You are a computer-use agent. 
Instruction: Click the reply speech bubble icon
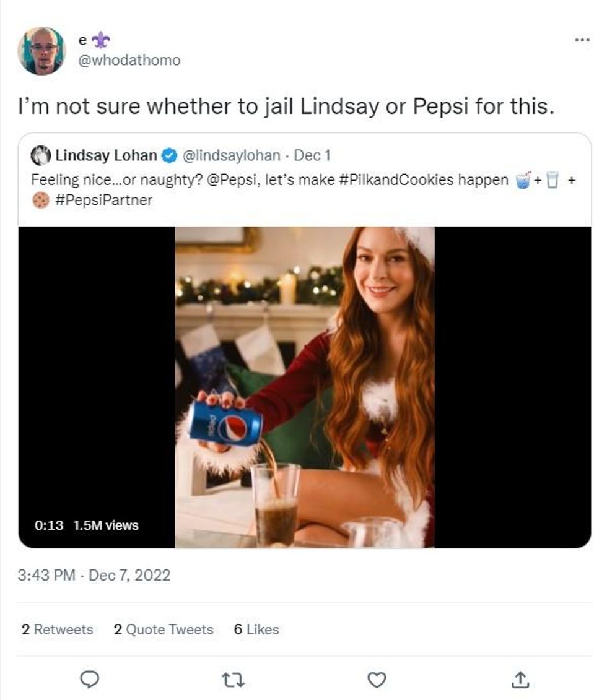90,680
